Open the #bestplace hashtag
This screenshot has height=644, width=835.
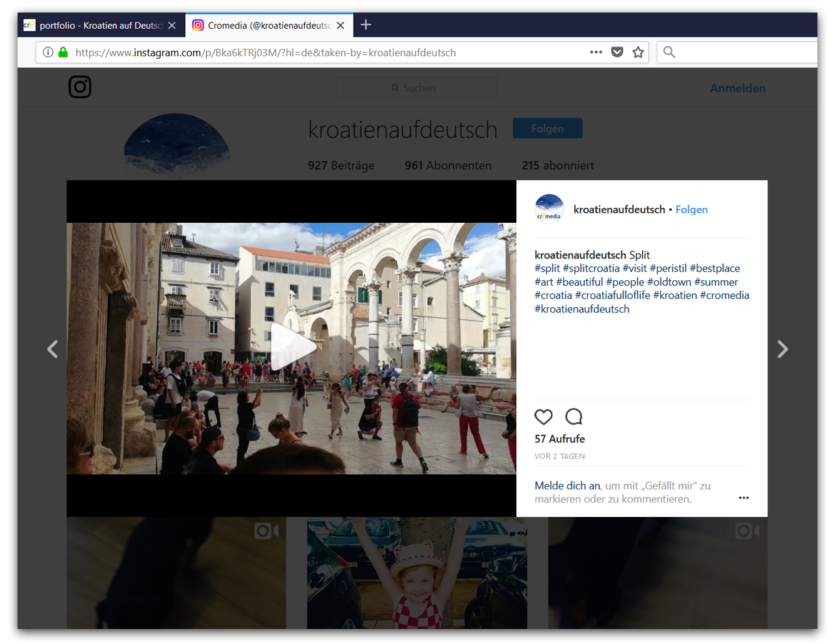(x=715, y=268)
